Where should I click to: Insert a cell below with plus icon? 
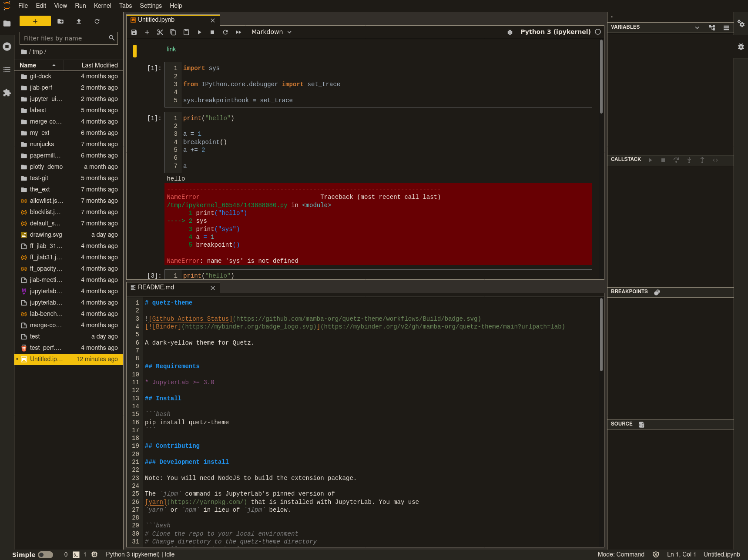coord(147,32)
